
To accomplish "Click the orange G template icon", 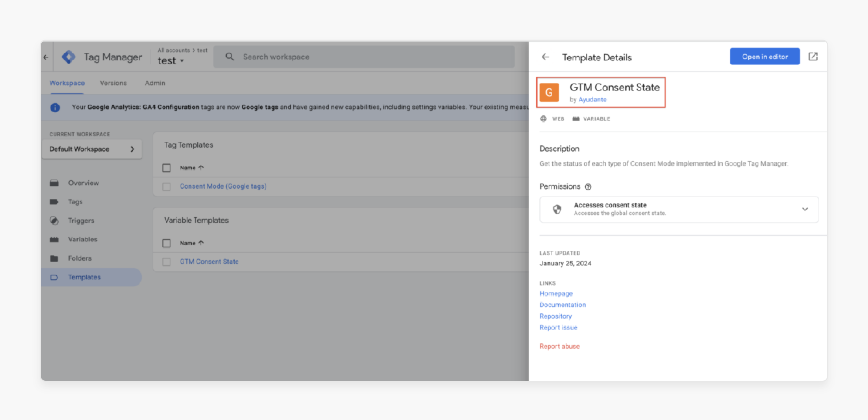I will [549, 92].
